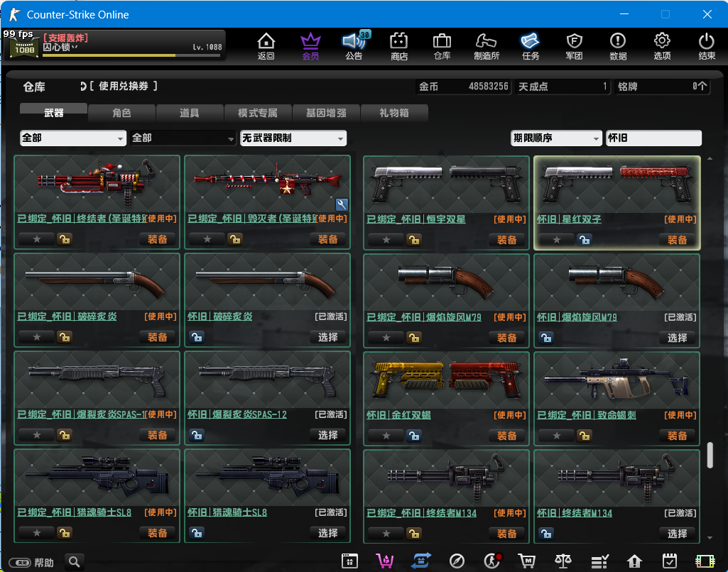Open the 商店 shop icon
Viewport: 728px width, 572px height.
(x=399, y=46)
